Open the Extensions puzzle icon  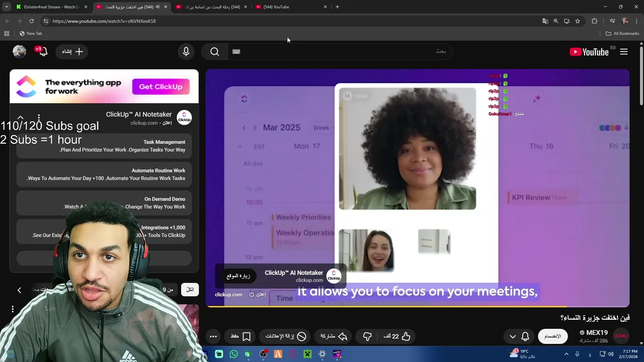point(595,21)
